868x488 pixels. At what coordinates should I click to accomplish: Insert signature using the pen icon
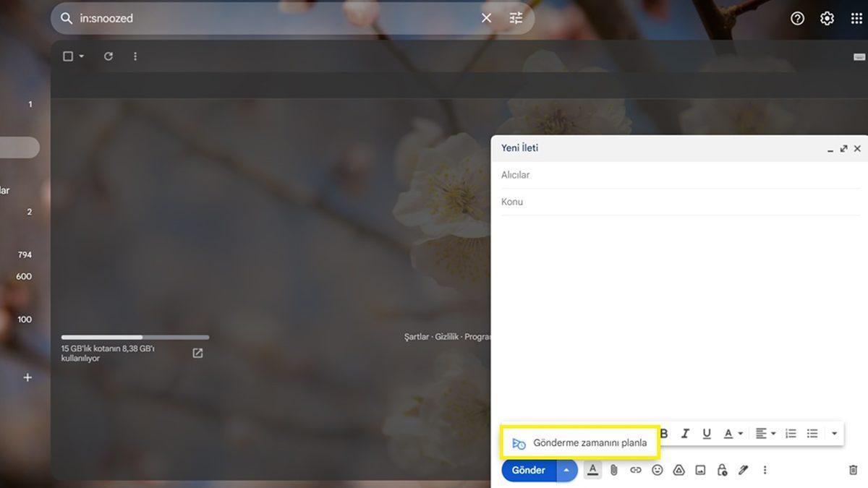743,470
